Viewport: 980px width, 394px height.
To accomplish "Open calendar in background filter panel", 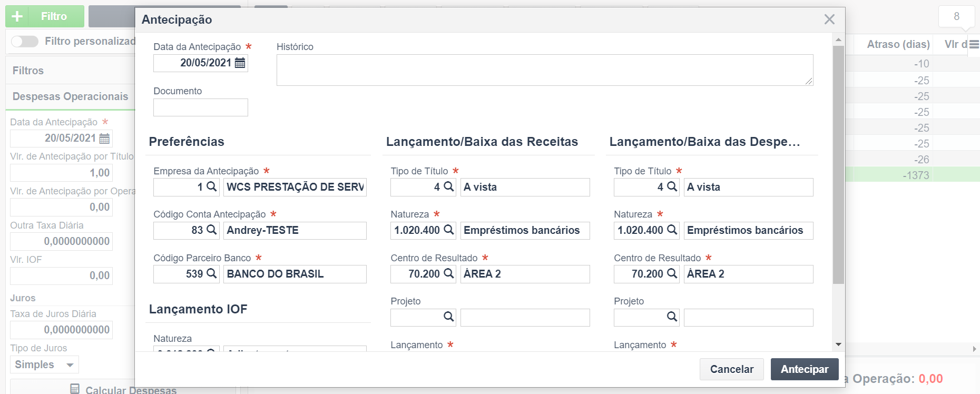I will point(105,139).
